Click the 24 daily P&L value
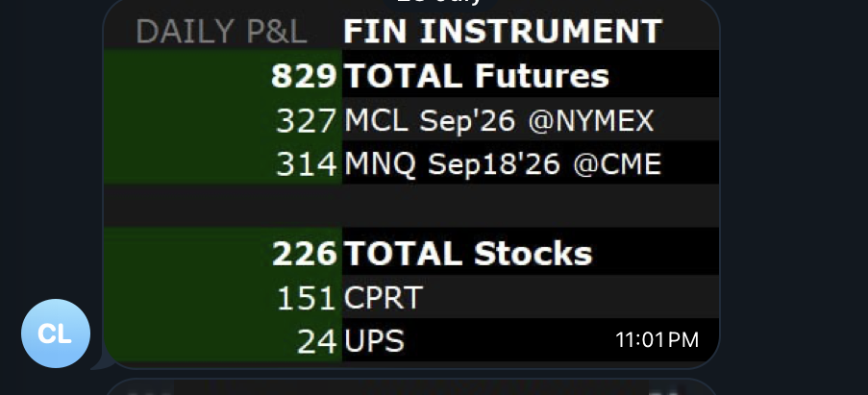 click(x=317, y=341)
